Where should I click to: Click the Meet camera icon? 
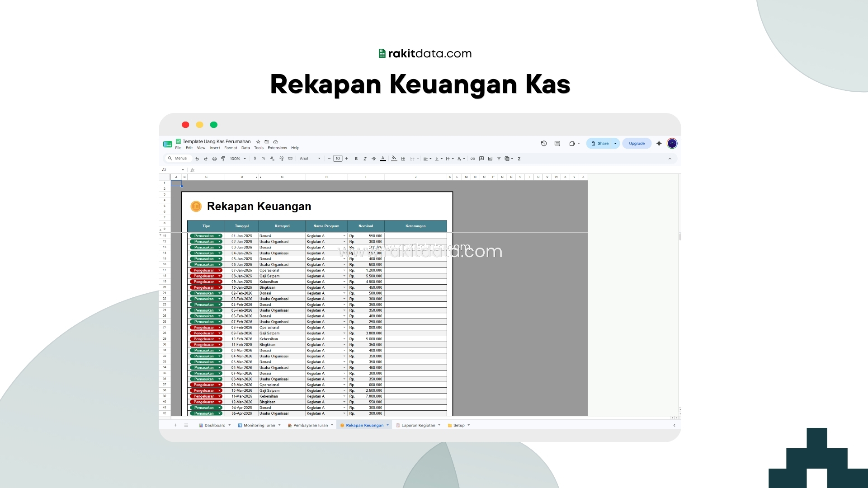click(572, 143)
